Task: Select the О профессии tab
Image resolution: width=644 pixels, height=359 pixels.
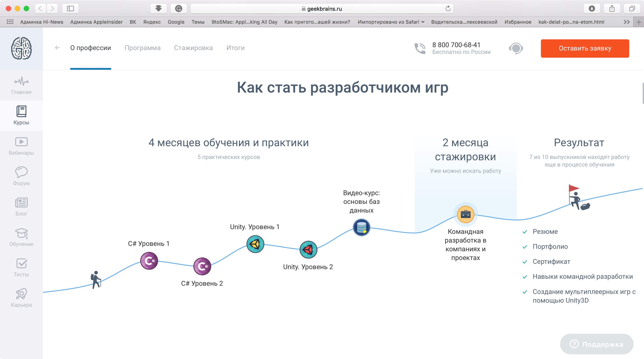Action: [x=91, y=48]
